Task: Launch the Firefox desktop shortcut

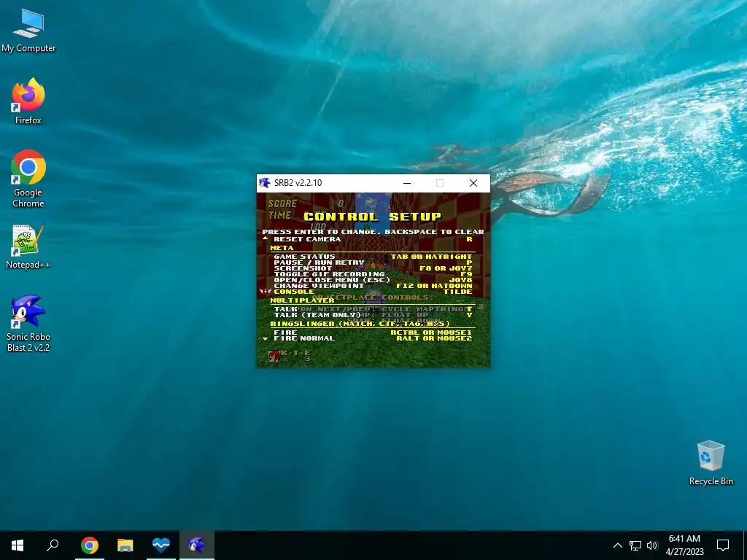Action: [28, 101]
